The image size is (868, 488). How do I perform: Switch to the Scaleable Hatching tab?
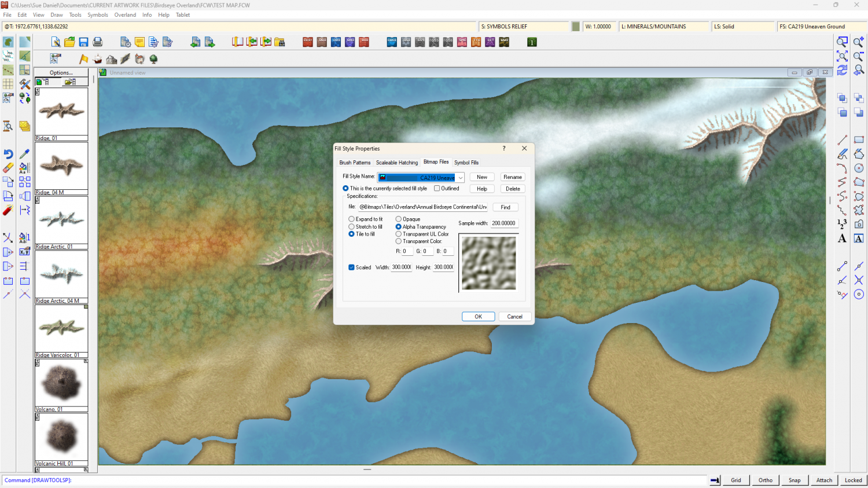click(x=397, y=163)
